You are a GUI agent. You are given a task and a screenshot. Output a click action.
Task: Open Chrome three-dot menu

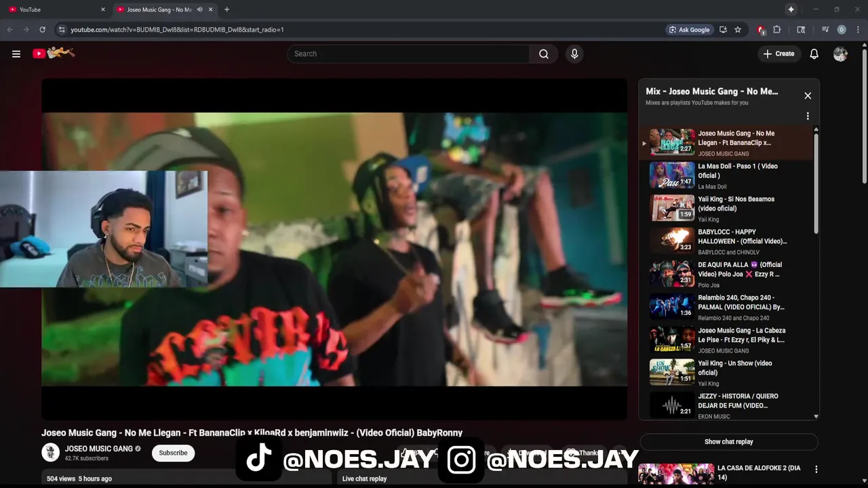(x=858, y=29)
